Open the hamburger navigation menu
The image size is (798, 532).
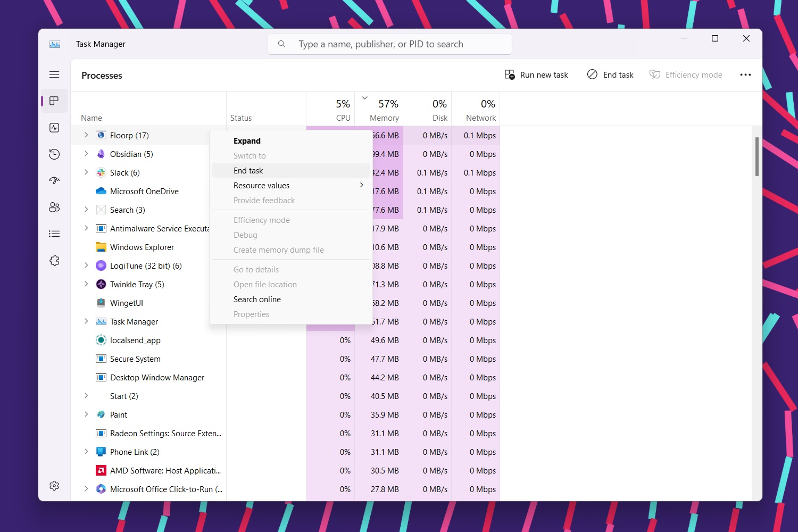pyautogui.click(x=54, y=75)
